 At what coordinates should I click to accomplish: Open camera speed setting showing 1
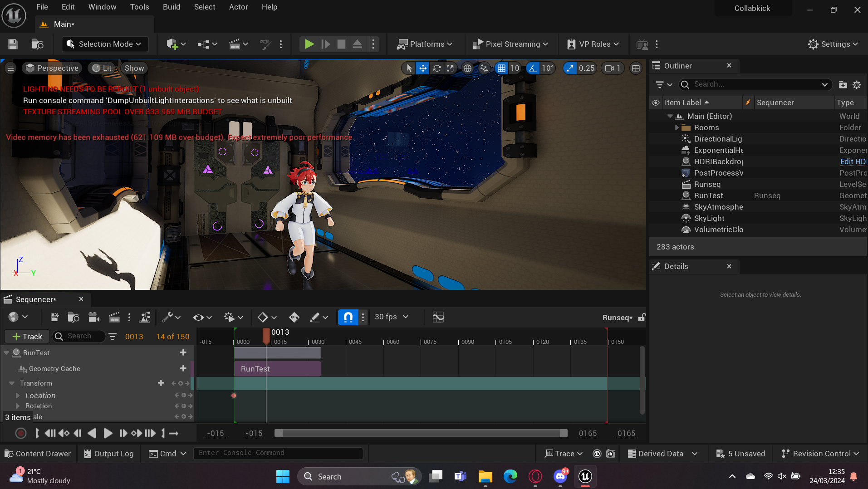point(613,68)
